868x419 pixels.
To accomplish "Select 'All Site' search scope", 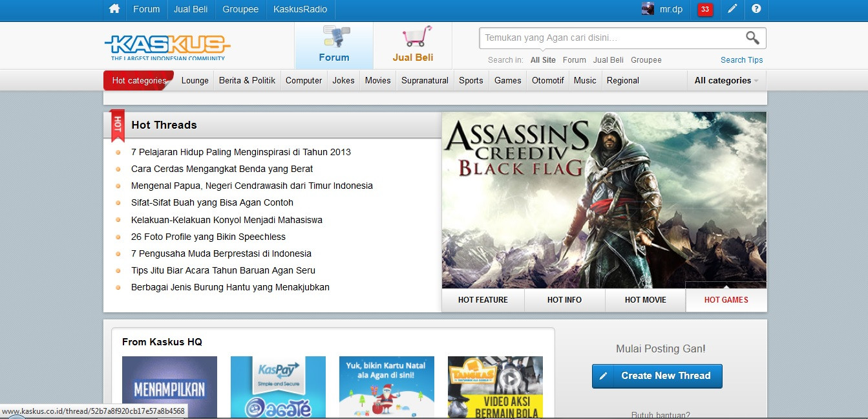I will (543, 60).
